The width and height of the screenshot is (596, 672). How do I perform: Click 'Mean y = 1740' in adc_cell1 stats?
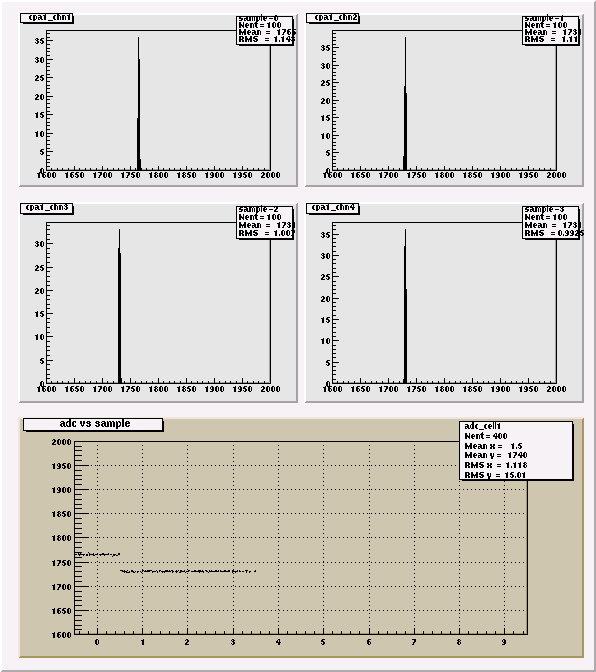(x=496, y=455)
